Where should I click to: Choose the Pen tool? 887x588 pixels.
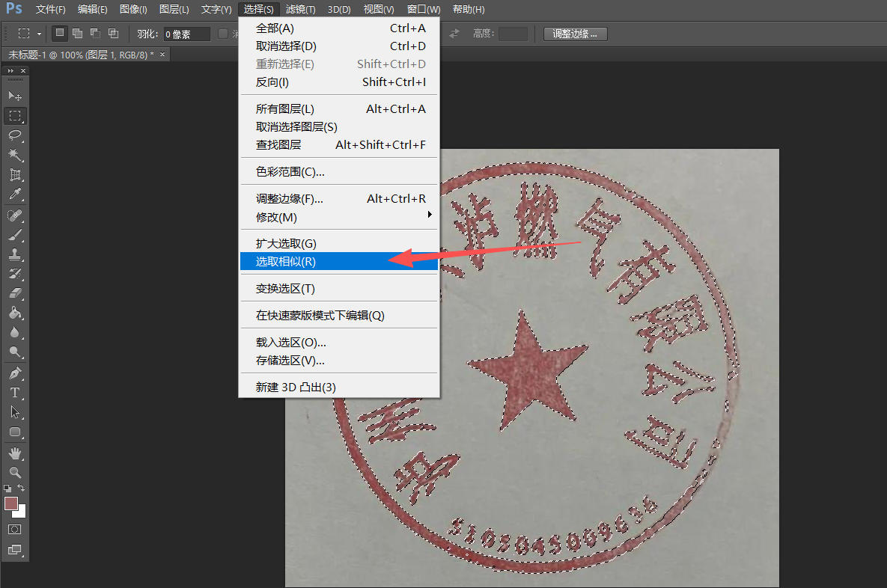pyautogui.click(x=14, y=373)
